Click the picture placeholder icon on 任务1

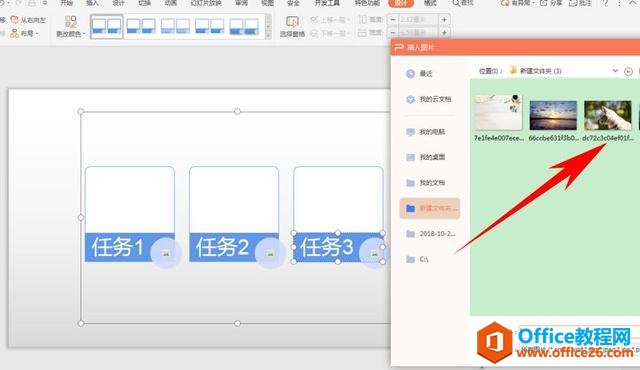coord(166,254)
